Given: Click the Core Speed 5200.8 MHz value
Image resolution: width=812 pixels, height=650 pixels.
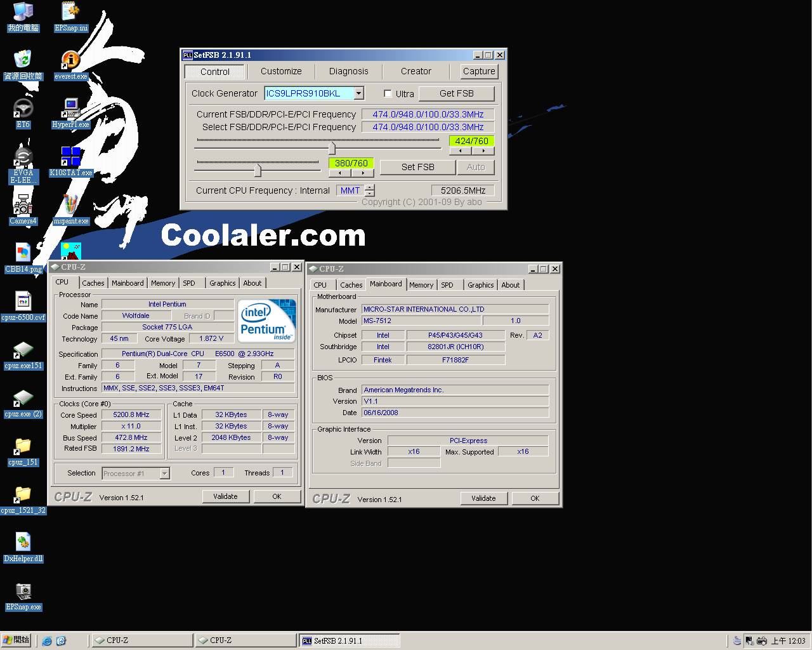Looking at the screenshot, I should [x=131, y=415].
